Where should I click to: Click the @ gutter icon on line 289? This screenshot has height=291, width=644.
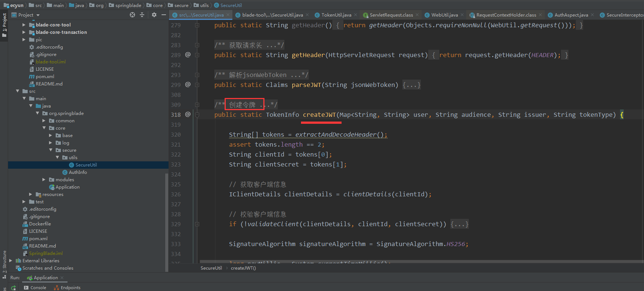(x=188, y=55)
